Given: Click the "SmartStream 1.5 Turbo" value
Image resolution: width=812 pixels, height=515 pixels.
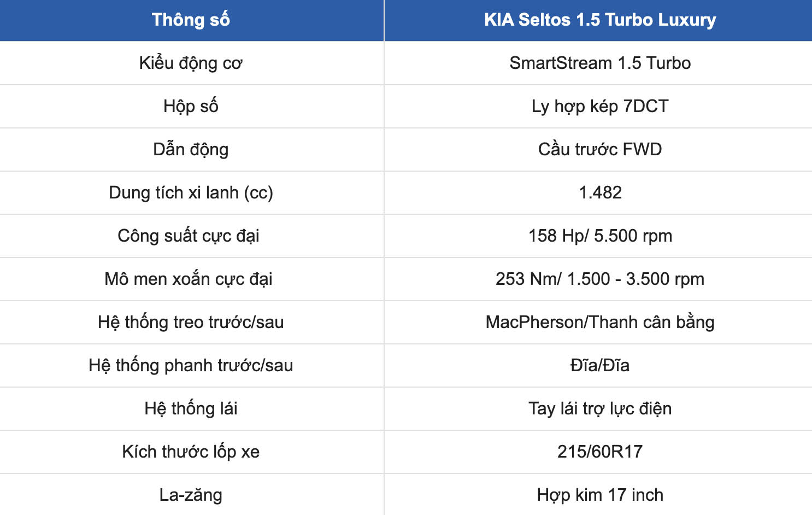Looking at the screenshot, I should click(x=599, y=63).
